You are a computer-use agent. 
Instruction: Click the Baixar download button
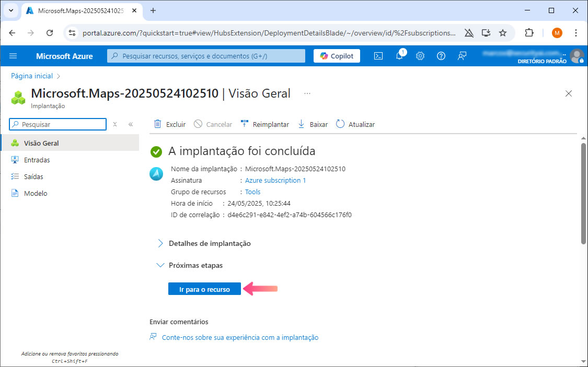pos(313,124)
